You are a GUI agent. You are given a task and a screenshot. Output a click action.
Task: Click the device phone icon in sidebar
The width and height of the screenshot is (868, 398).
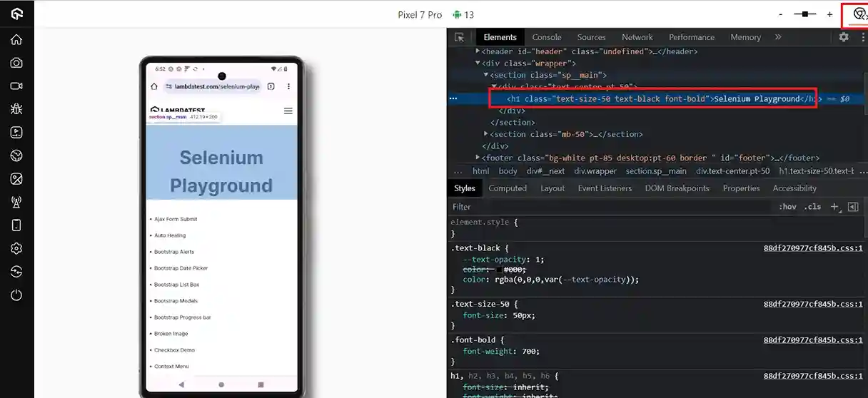tap(16, 225)
